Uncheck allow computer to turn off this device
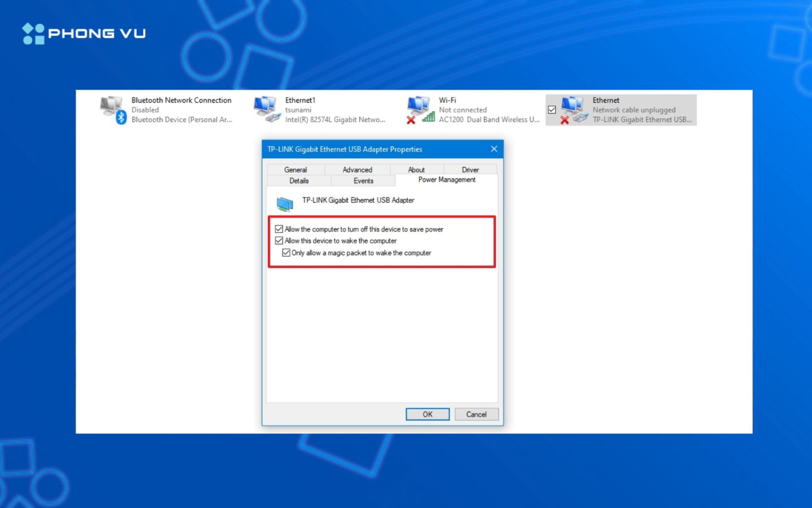This screenshot has height=508, width=812. coord(279,229)
